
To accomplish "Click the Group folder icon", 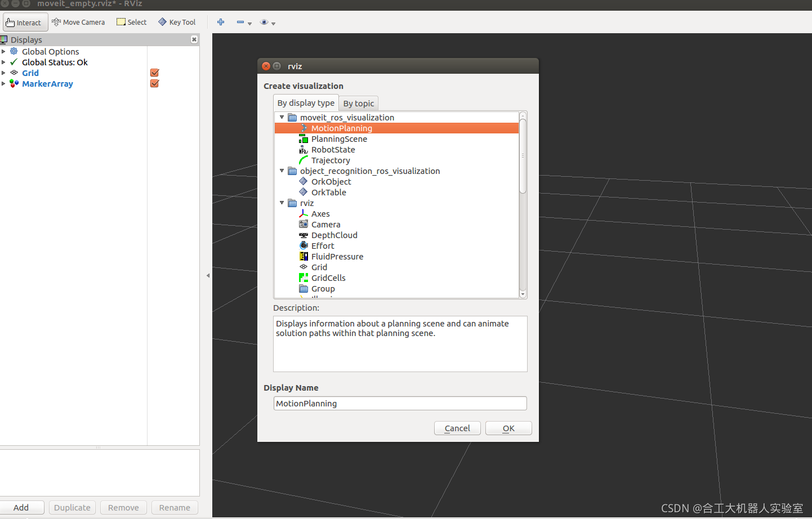I will click(304, 288).
